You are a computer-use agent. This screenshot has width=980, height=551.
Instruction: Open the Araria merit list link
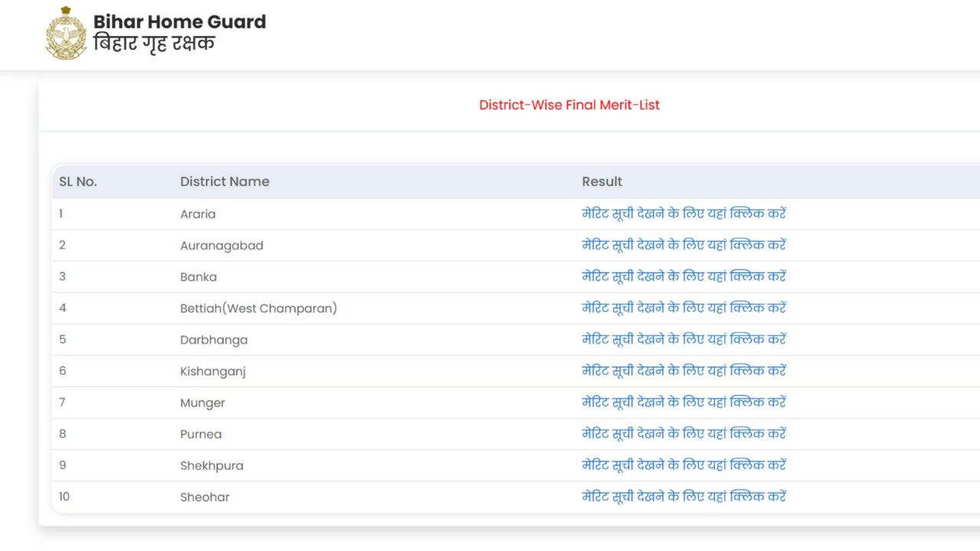(x=684, y=214)
